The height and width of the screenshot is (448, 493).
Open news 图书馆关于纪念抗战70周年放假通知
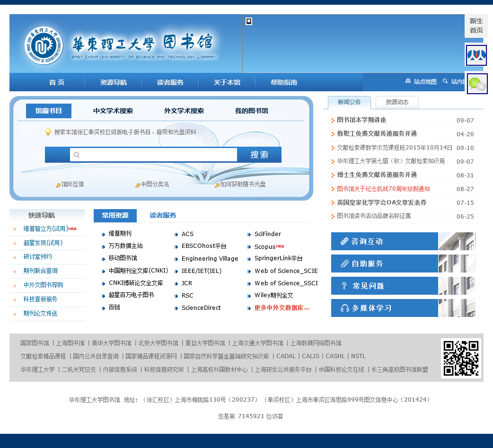click(383, 189)
